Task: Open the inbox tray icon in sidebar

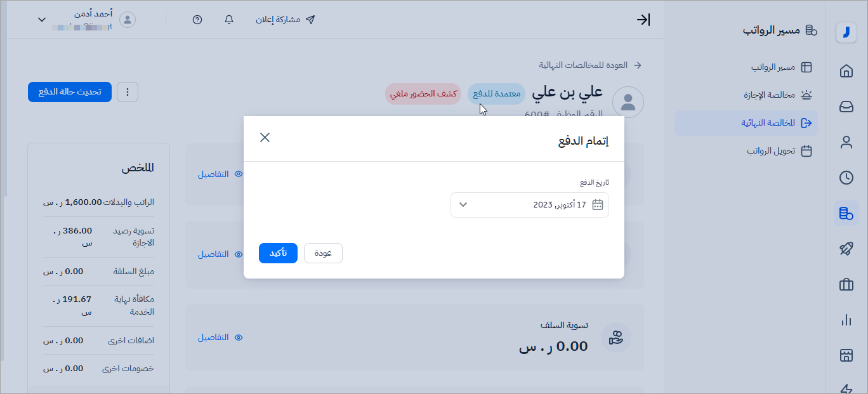Action: tap(846, 107)
